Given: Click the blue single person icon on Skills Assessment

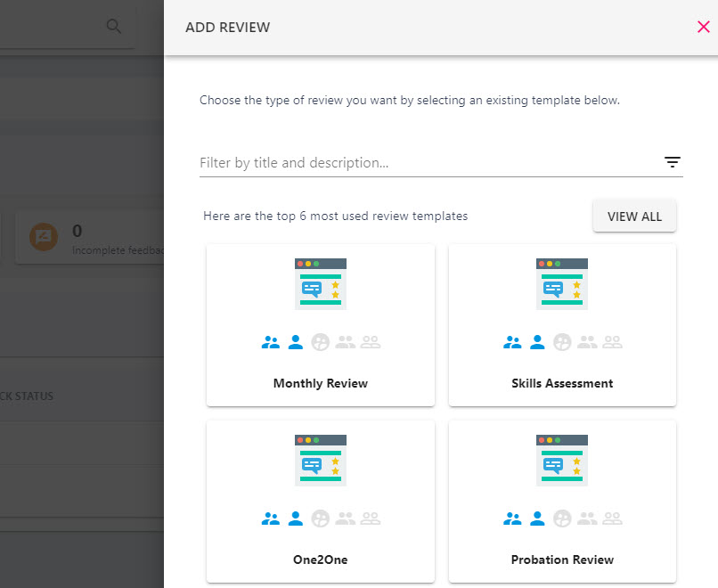Looking at the screenshot, I should (537, 342).
